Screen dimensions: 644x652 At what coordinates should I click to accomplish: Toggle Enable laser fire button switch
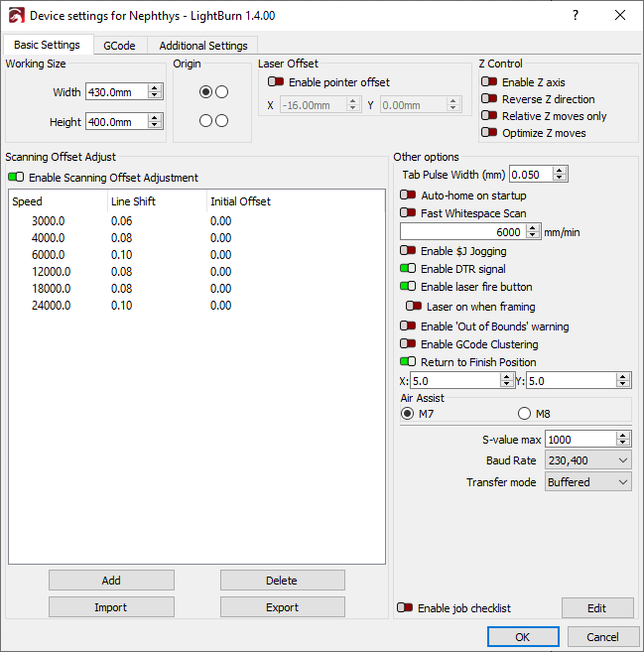tap(408, 287)
